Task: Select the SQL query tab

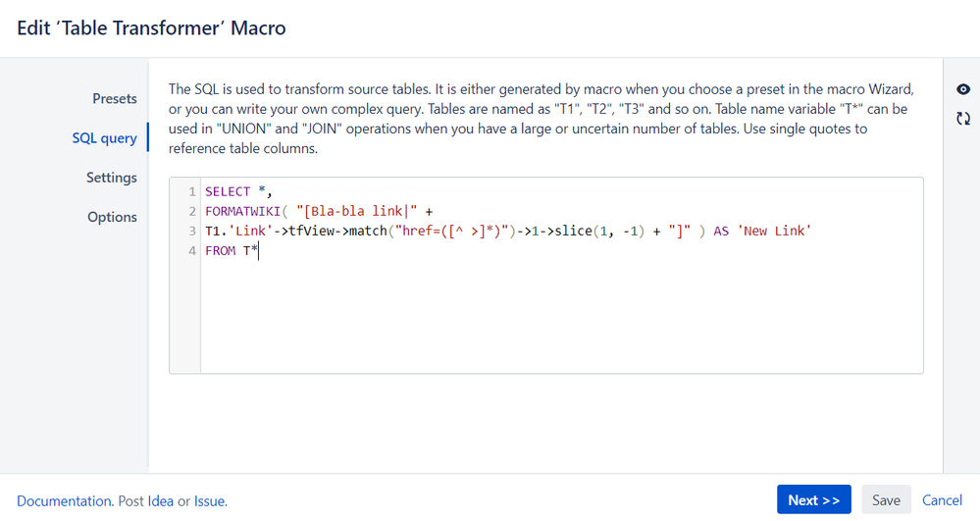Action: 104,138
